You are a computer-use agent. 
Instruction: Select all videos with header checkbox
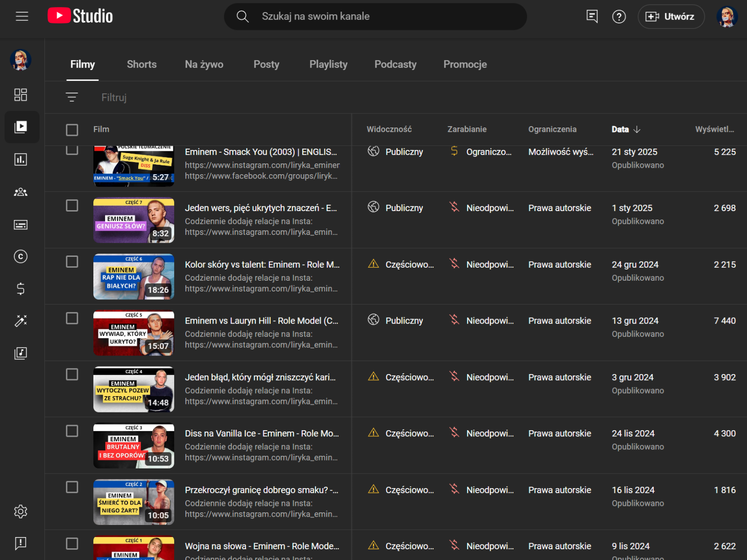click(x=72, y=130)
